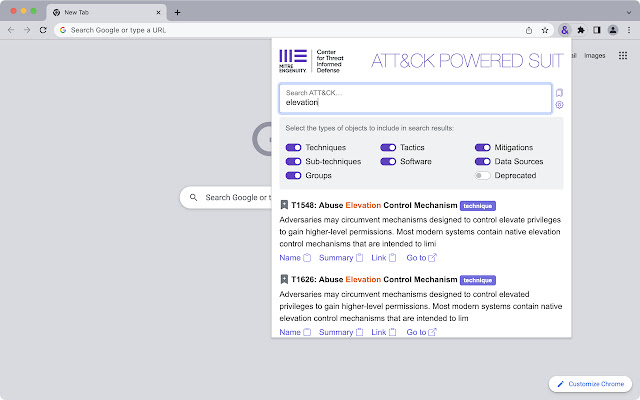
Task: Copy Summary of T1626 result
Action: [x=341, y=332]
